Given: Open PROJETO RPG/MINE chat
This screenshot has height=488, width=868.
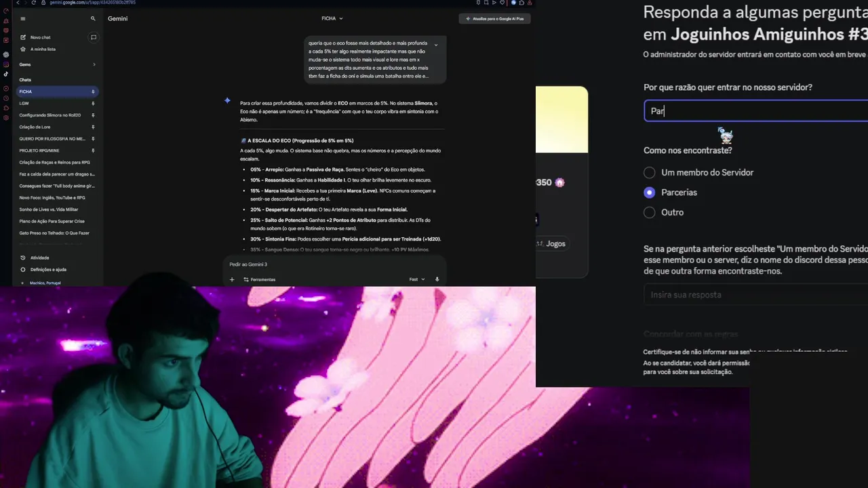Looking at the screenshot, I should coord(39,150).
